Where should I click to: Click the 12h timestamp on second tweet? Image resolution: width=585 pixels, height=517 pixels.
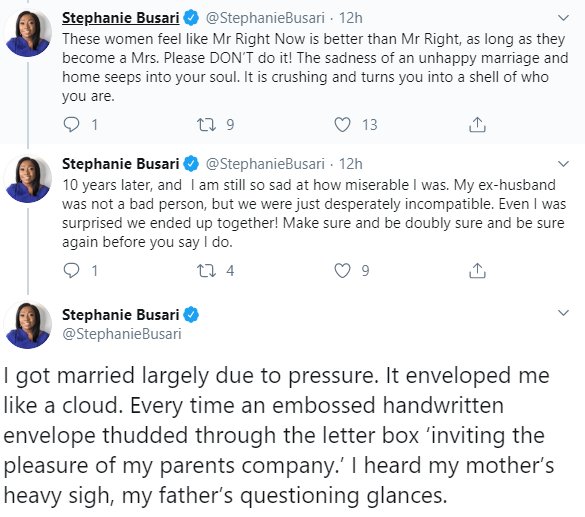[350, 163]
